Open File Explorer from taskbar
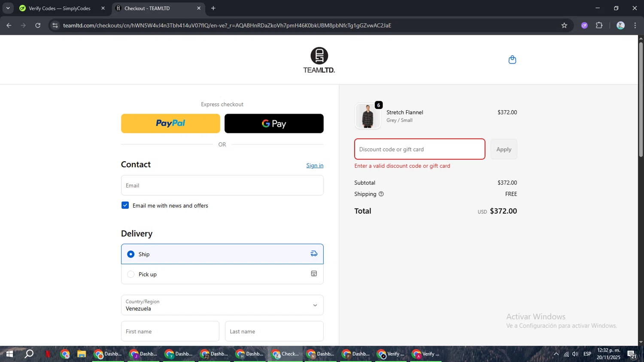The image size is (644, 362). pos(82,354)
